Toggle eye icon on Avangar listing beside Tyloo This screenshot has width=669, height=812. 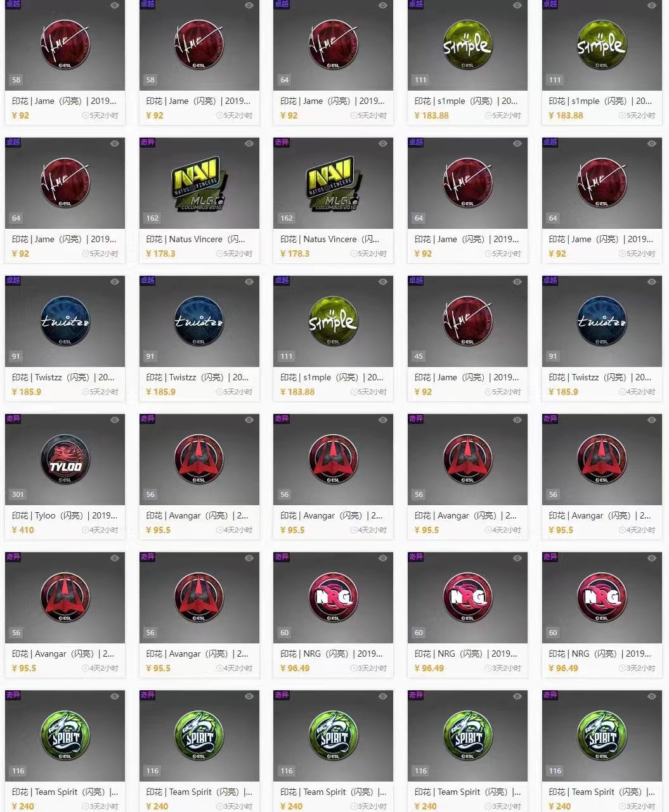[x=249, y=420]
